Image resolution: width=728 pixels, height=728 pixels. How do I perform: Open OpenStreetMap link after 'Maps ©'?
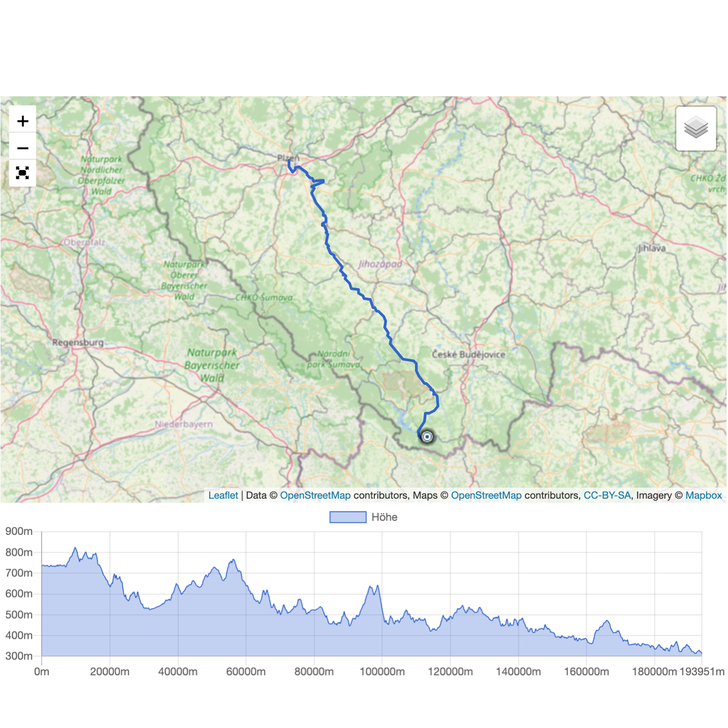coord(486,495)
